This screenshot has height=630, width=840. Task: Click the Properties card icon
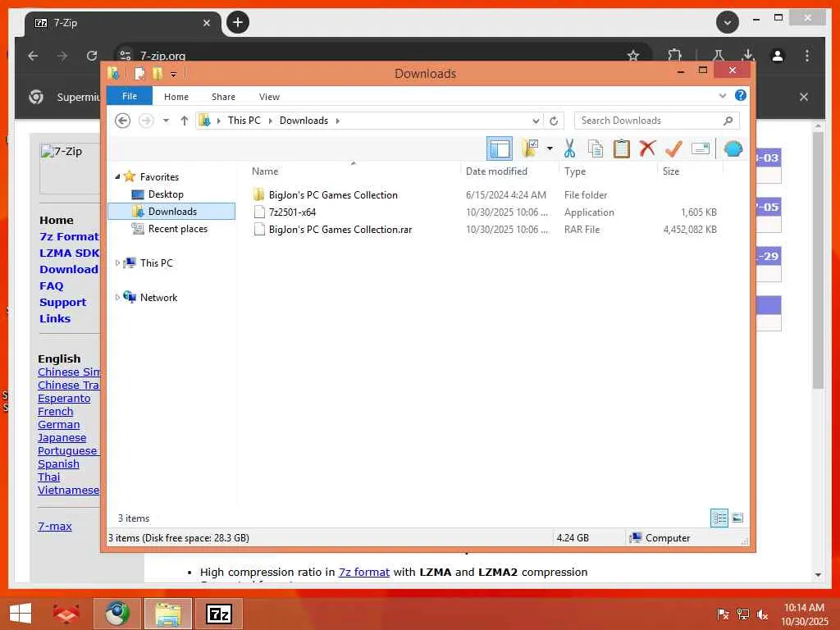[701, 148]
